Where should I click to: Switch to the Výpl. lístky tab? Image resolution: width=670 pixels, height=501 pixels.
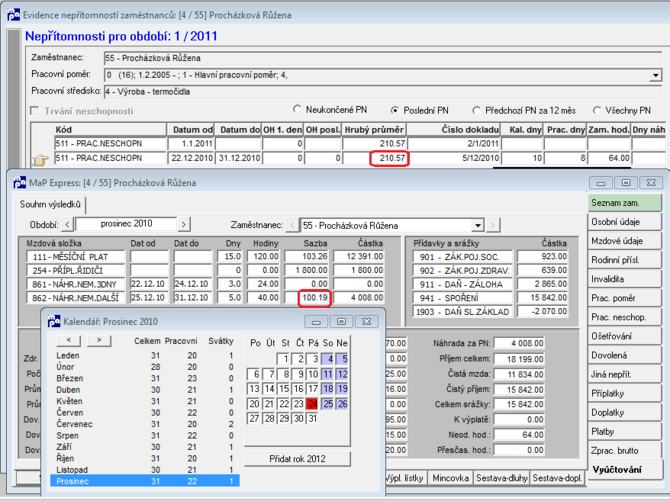point(405,478)
